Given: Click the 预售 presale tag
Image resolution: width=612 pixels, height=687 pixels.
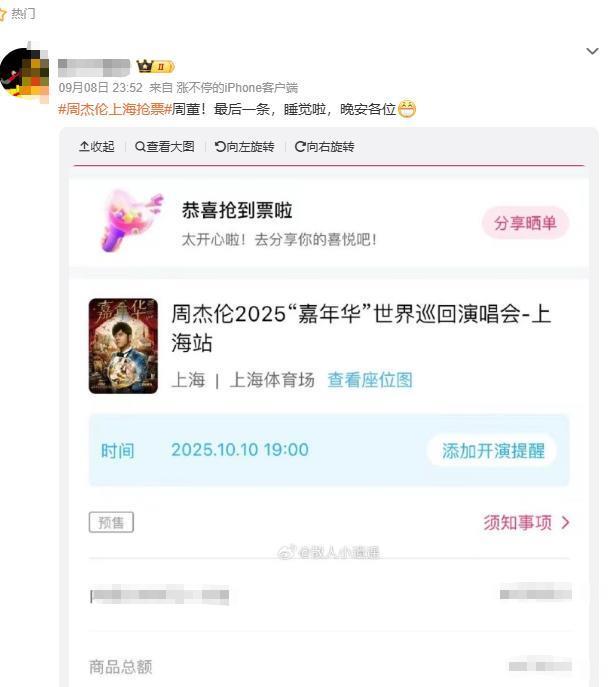Looking at the screenshot, I should tap(111, 522).
